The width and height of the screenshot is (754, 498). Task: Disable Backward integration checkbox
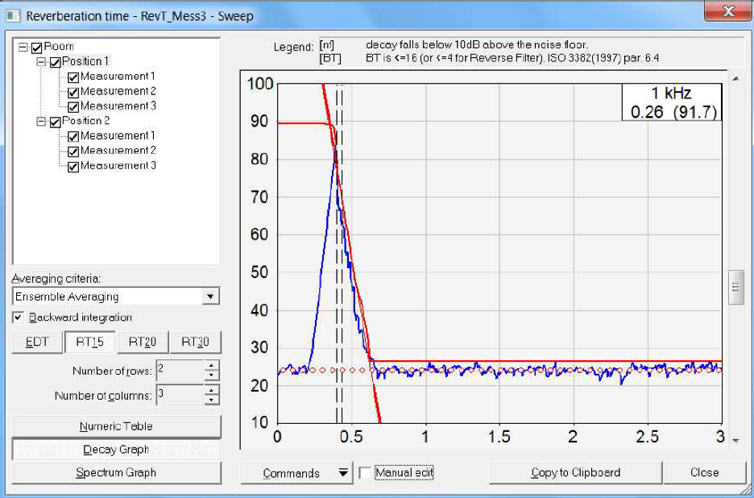[19, 318]
